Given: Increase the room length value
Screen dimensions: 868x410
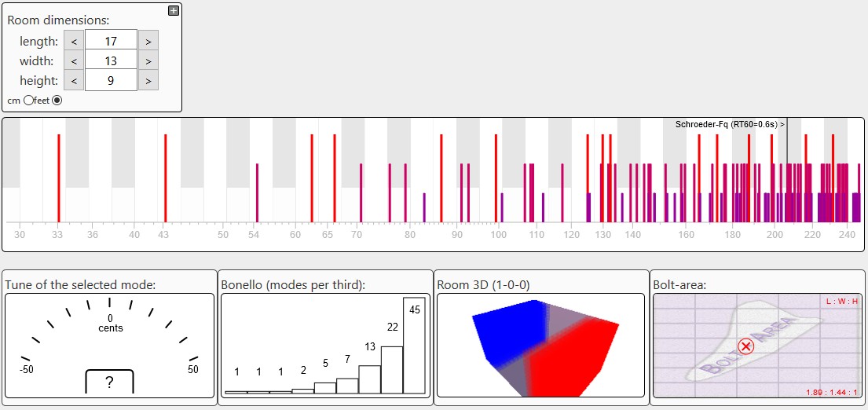Looking at the screenshot, I should 148,41.
